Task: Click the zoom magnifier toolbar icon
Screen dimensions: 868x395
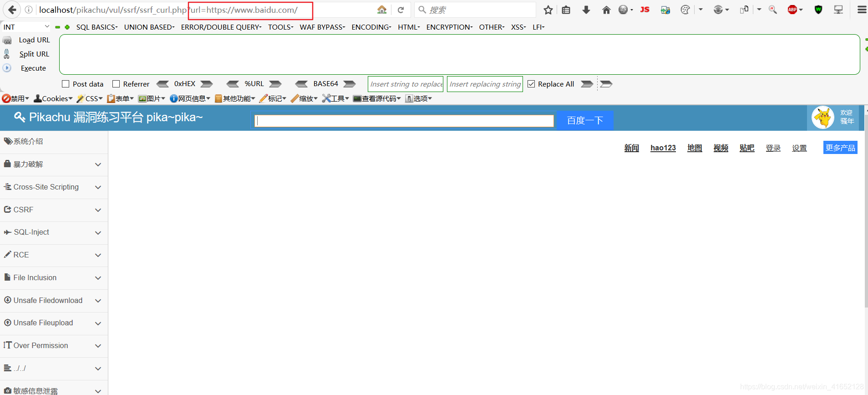Action: [773, 10]
